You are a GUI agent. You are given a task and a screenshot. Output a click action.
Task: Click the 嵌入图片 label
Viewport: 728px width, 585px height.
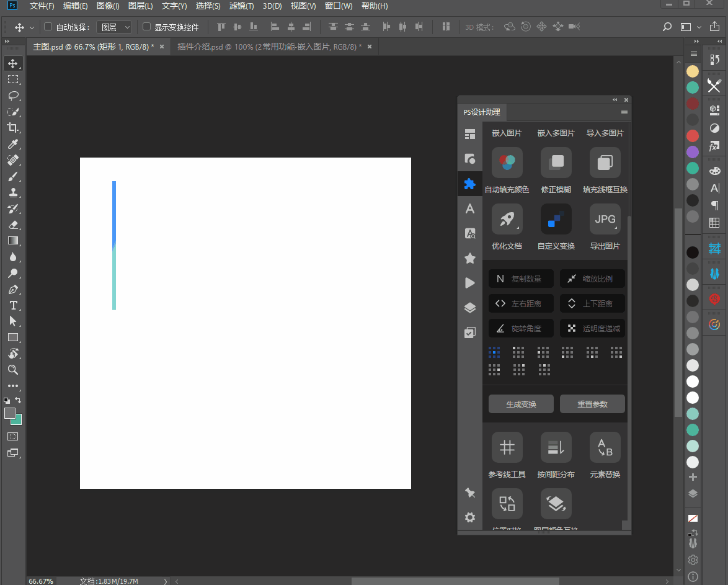(507, 133)
